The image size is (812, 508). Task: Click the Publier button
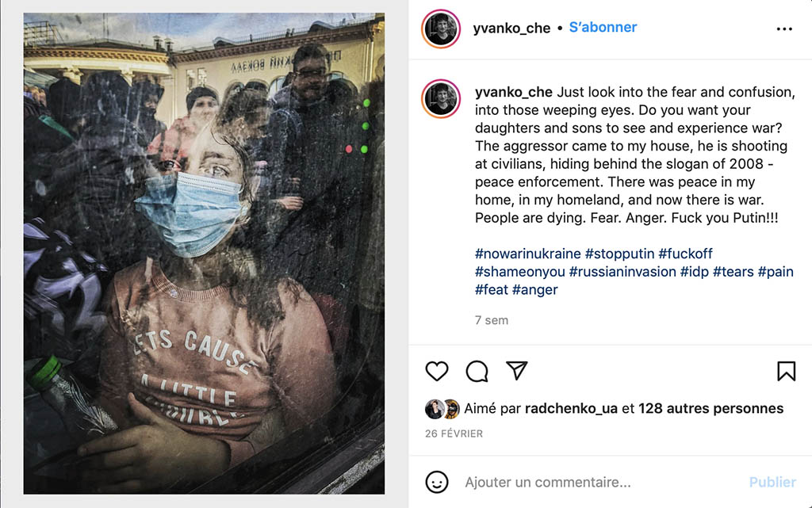tap(772, 482)
